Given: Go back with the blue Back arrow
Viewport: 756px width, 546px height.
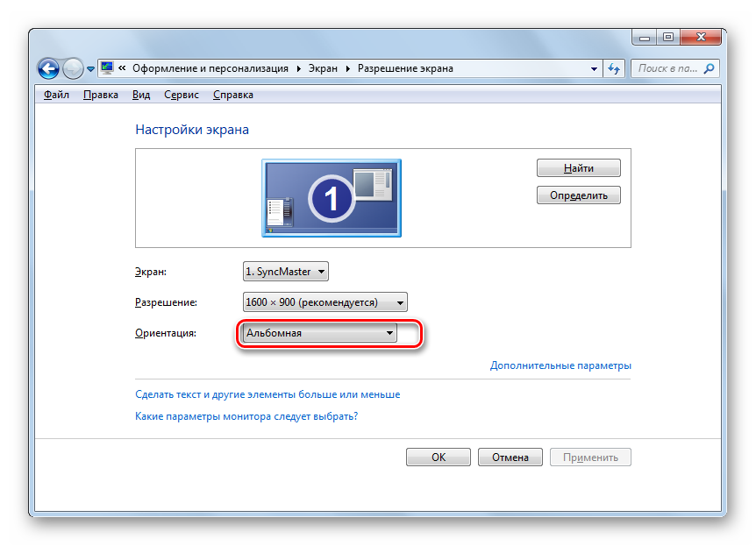Looking at the screenshot, I should click(x=49, y=68).
